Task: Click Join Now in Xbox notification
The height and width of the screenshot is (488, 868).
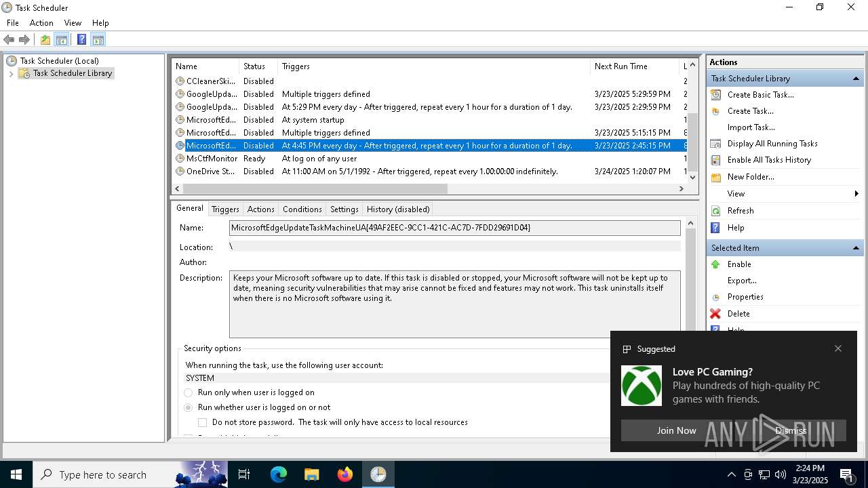Action: (676, 430)
